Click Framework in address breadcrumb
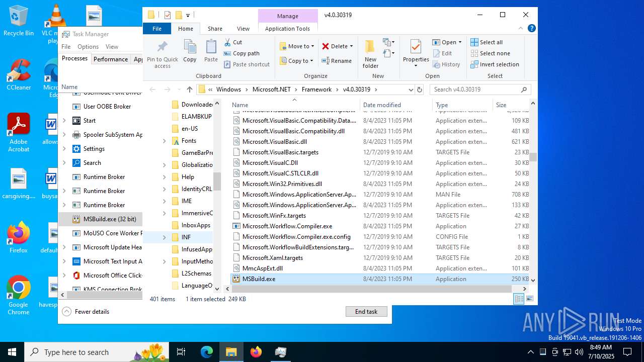 click(x=317, y=89)
